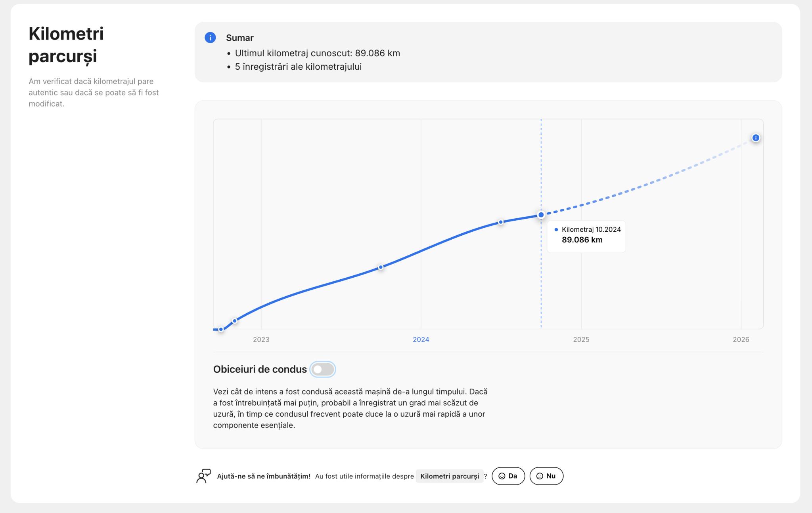Click the blue 2024 year axis label
Screen dimensions: 812x513
click(421, 339)
